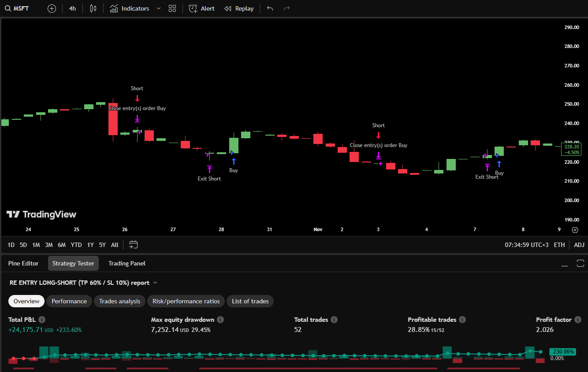The image size is (588, 372).
Task: Open the 4h time interval dropdown
Action: tap(72, 8)
